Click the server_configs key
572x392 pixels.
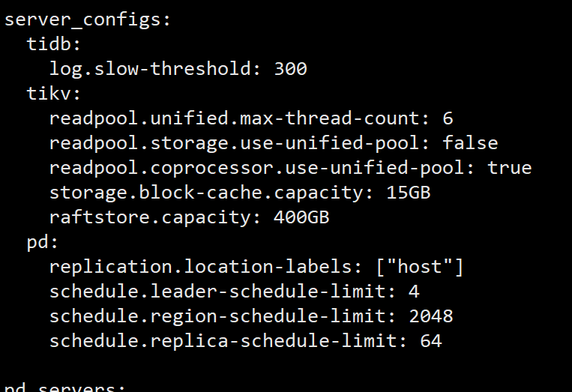tap(82, 19)
